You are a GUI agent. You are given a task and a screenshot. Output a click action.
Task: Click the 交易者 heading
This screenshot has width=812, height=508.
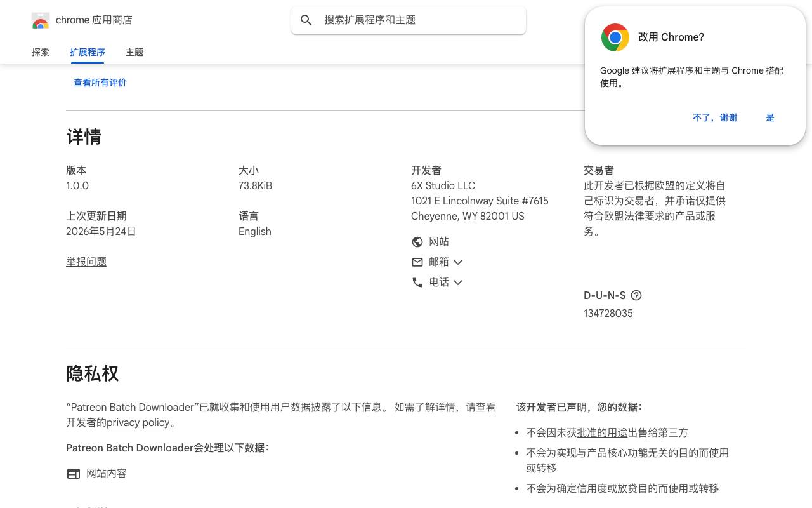pyautogui.click(x=599, y=171)
